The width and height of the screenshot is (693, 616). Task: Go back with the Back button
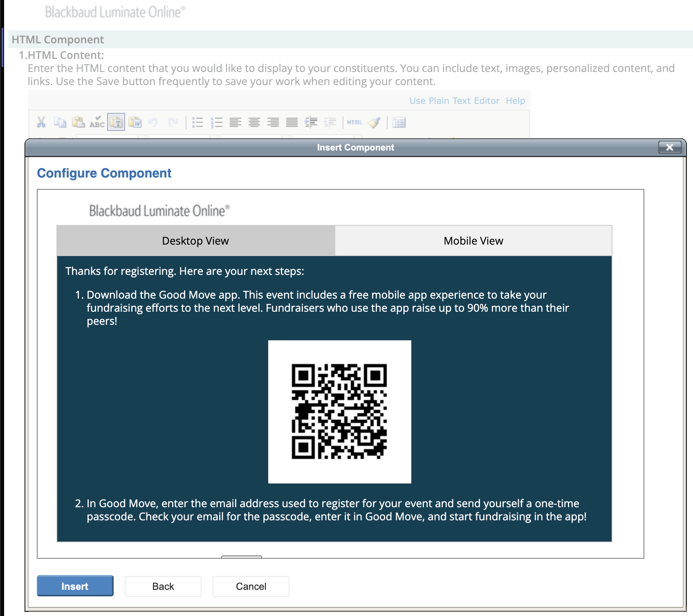point(163,586)
